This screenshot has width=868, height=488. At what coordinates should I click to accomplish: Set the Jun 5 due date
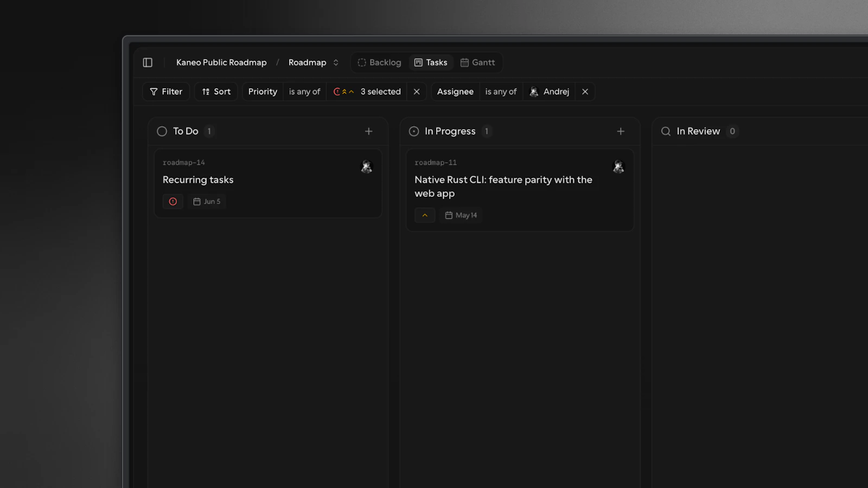click(207, 201)
